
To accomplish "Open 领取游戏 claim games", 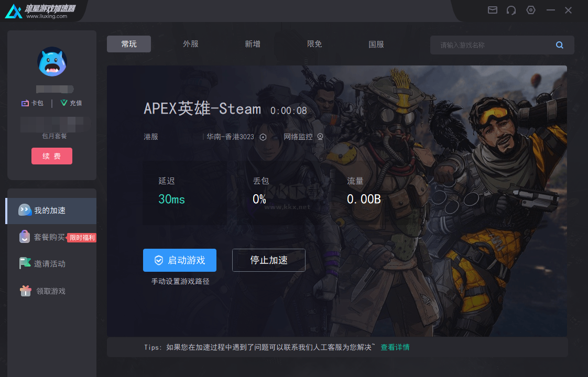I will point(51,291).
